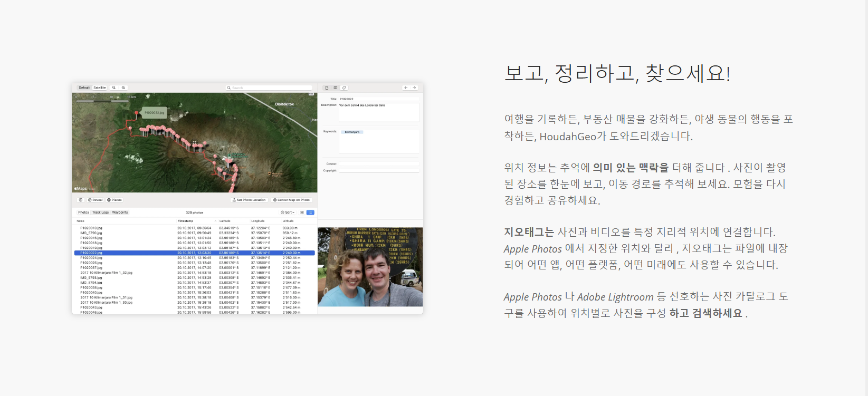Open the document info inspector icon
The width and height of the screenshot is (868, 396).
pyautogui.click(x=327, y=88)
